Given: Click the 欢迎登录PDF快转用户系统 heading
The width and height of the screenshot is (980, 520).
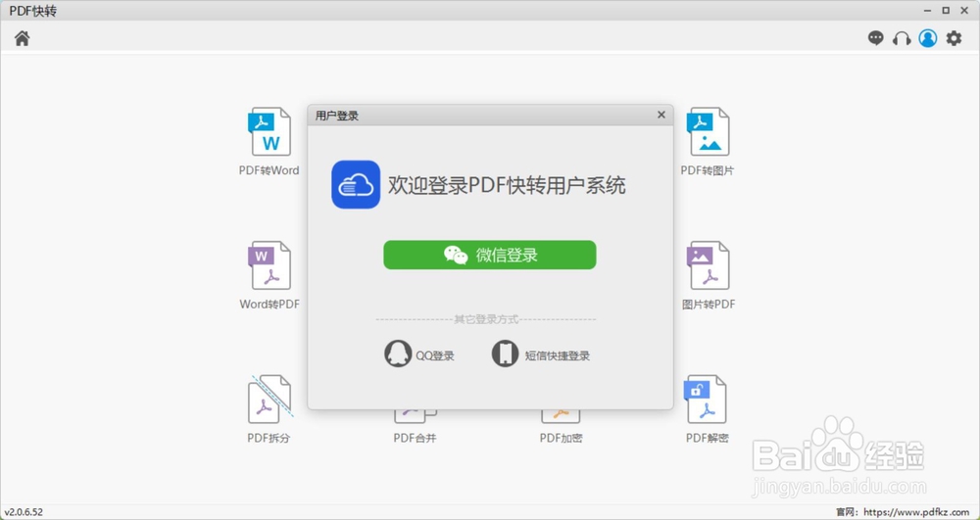Looking at the screenshot, I should pyautogui.click(x=507, y=185).
